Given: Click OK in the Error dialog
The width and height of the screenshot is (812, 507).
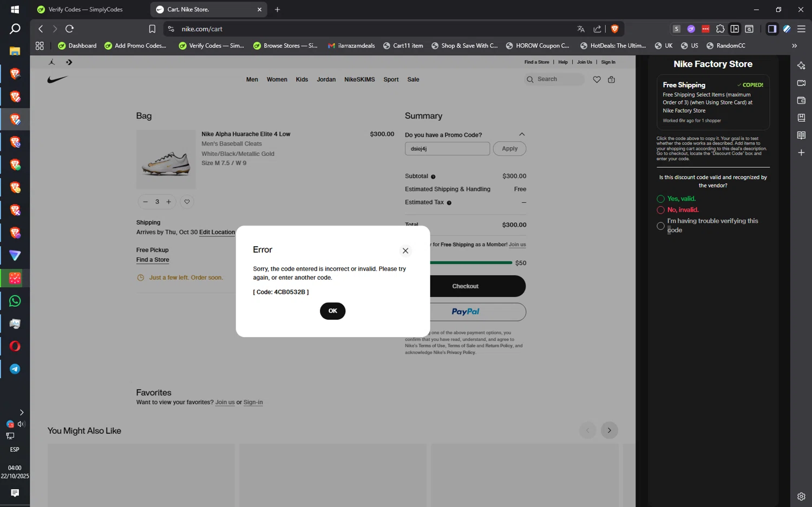Looking at the screenshot, I should coord(332,311).
